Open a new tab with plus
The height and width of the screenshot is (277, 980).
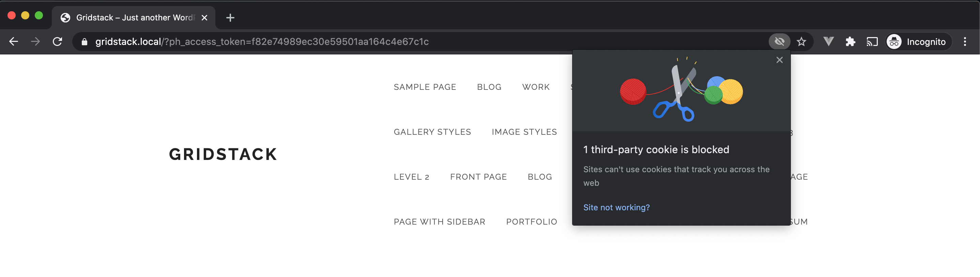(230, 18)
